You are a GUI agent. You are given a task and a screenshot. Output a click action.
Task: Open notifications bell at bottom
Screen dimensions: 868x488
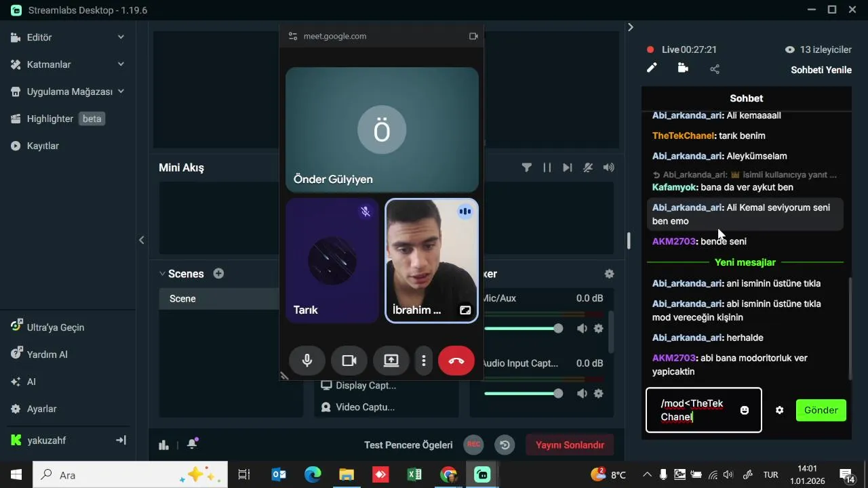[193, 444]
